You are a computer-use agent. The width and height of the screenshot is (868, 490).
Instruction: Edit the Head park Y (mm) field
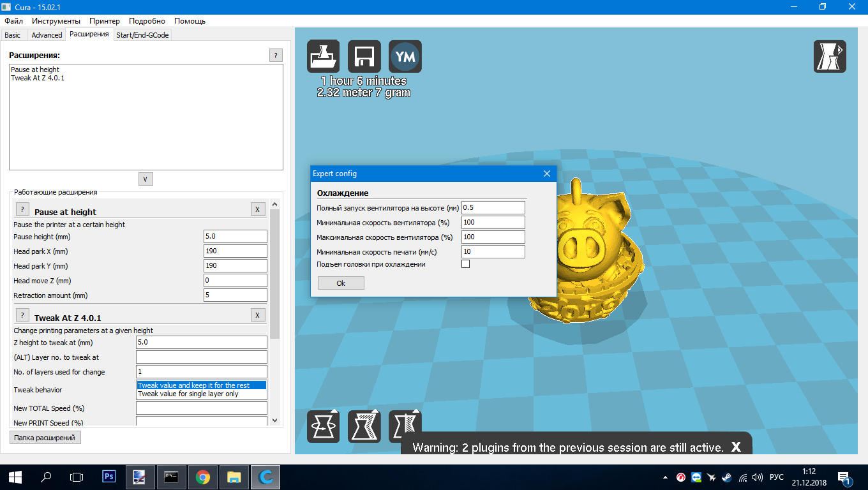tap(236, 266)
